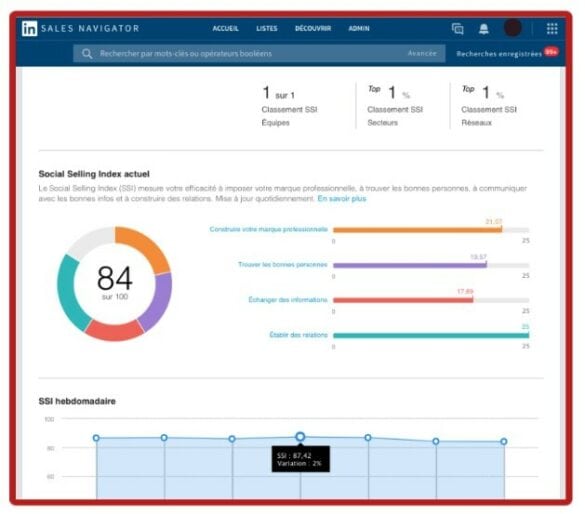Click the SSI 87,42 tooltip

point(300,459)
